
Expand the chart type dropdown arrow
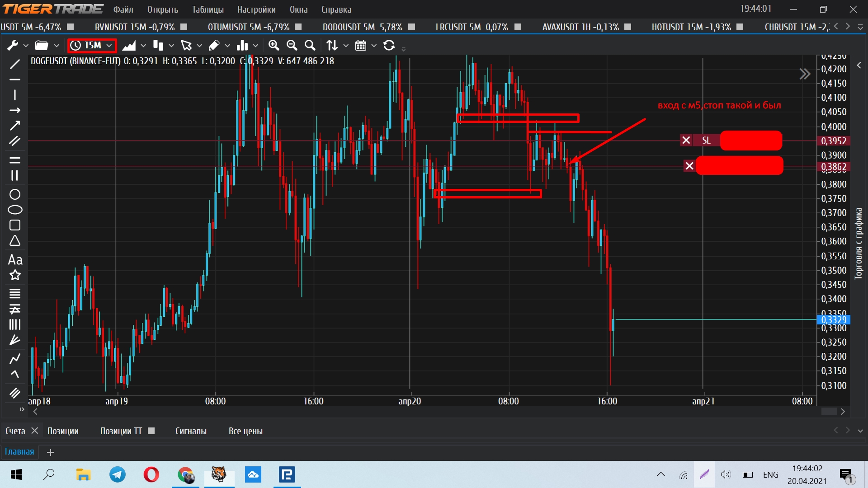pyautogui.click(x=143, y=46)
